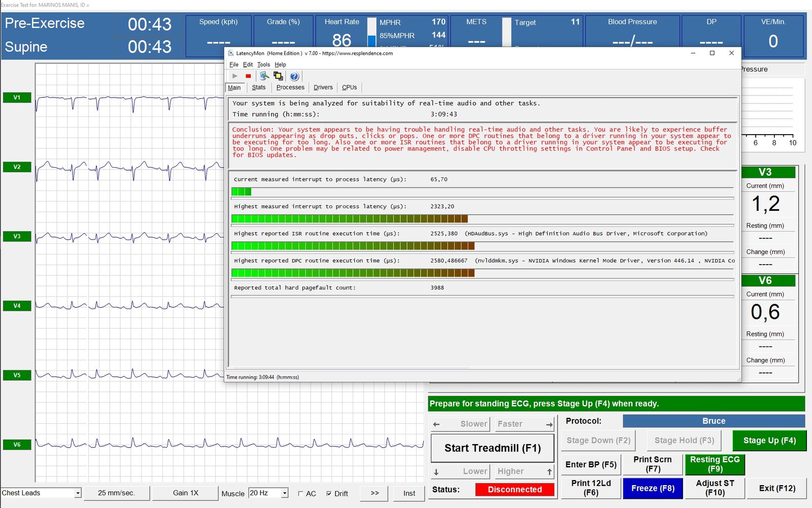The height and width of the screenshot is (508, 812).
Task: Switch to the Stats tab
Action: pos(259,87)
